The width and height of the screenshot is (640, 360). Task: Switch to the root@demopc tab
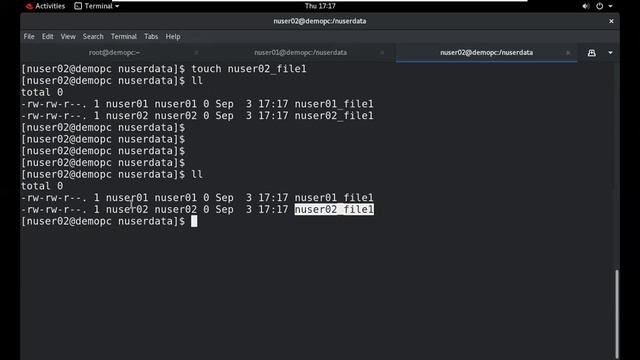(x=114, y=53)
